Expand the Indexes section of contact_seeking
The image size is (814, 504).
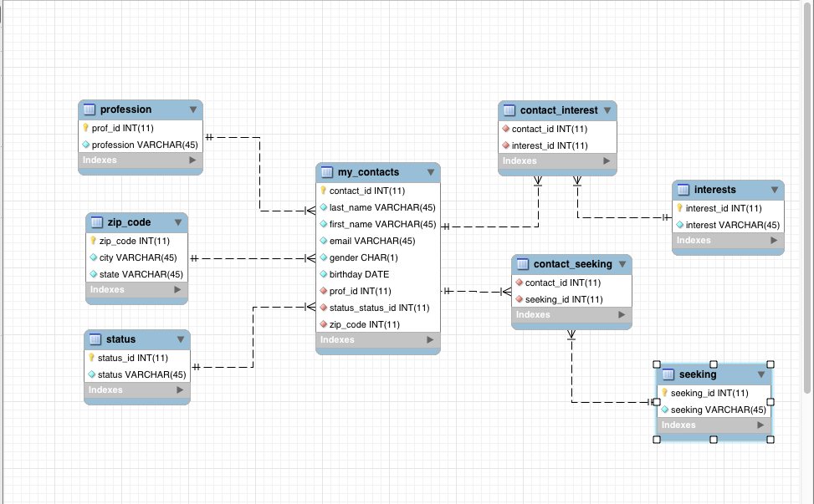tap(622, 315)
